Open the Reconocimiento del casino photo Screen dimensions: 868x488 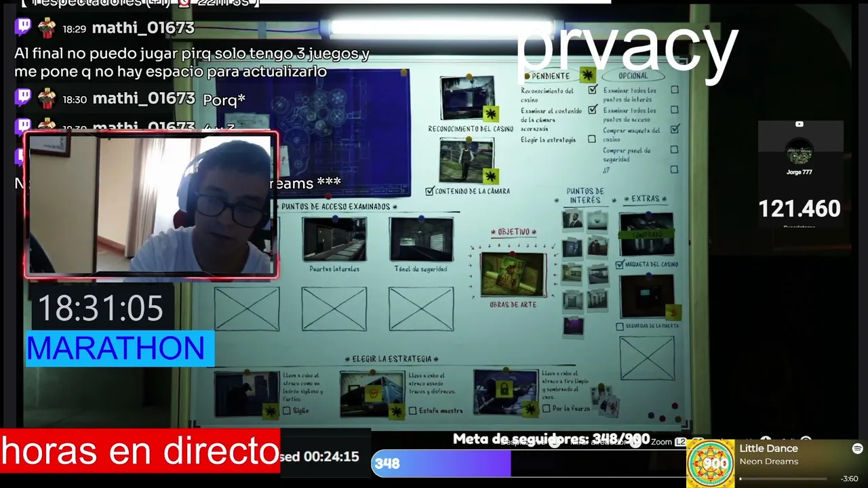468,98
